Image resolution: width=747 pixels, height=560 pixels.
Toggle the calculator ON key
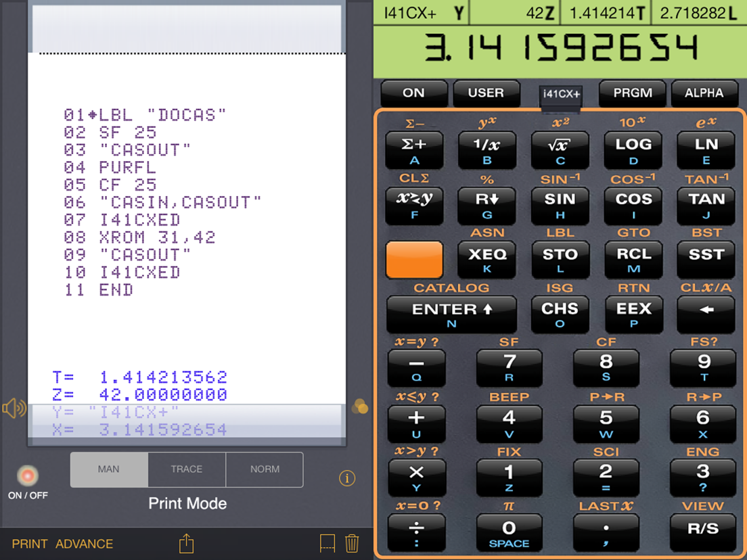click(x=413, y=93)
